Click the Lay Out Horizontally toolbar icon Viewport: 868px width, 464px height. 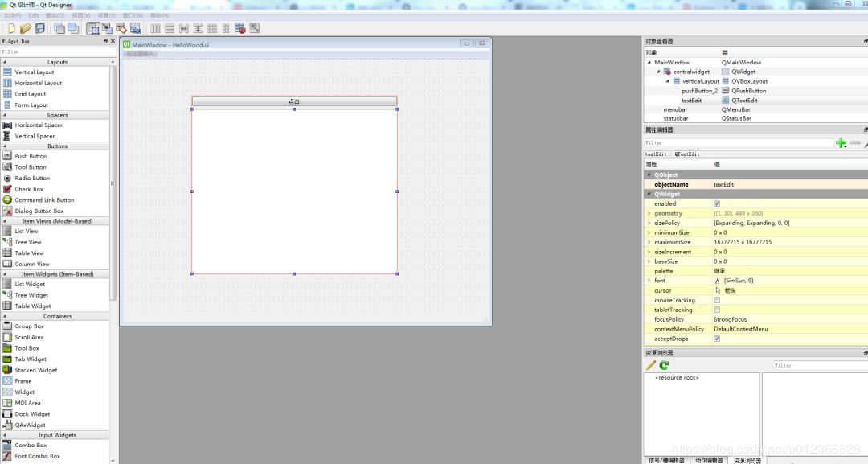tap(156, 28)
